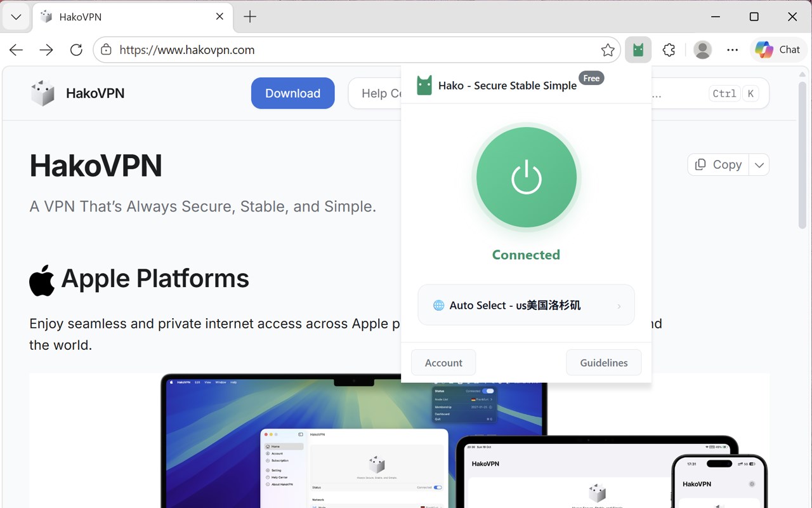Click the Hako - Secure Stable Simple title
The width and height of the screenshot is (812, 508).
pos(507,85)
